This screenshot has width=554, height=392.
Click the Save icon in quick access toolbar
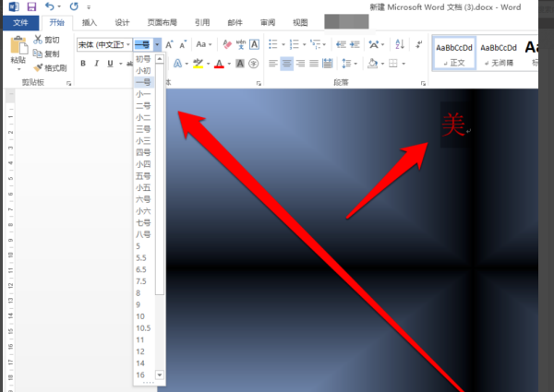pyautogui.click(x=31, y=6)
